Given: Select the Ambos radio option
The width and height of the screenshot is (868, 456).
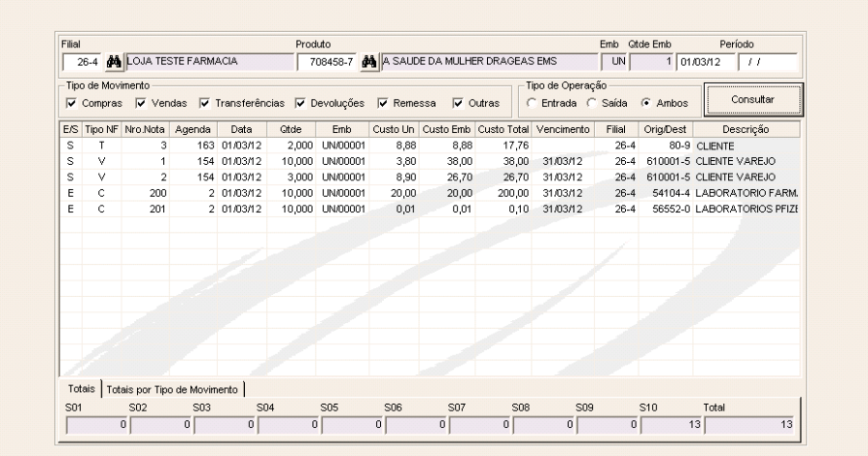Looking at the screenshot, I should pos(647,103).
